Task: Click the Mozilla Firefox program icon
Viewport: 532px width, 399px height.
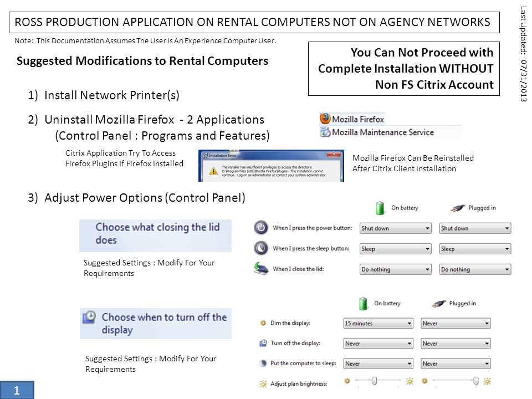Action: click(325, 119)
